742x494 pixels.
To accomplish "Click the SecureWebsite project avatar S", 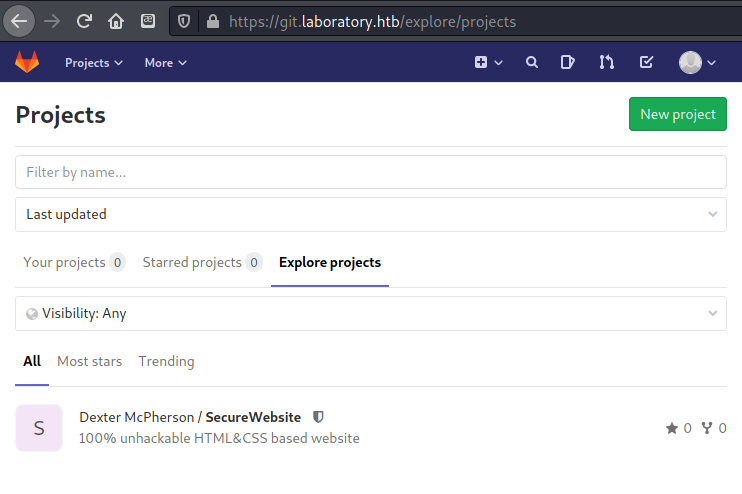I will 39,428.
